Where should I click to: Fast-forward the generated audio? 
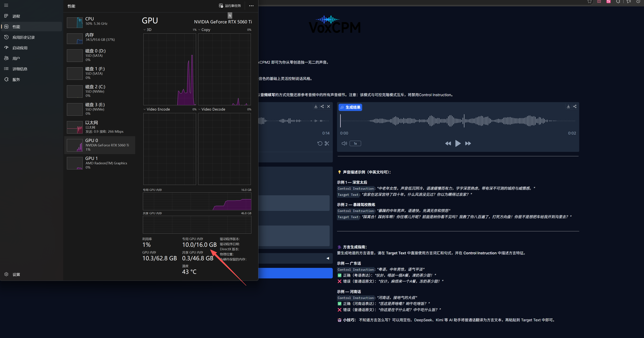coord(468,143)
